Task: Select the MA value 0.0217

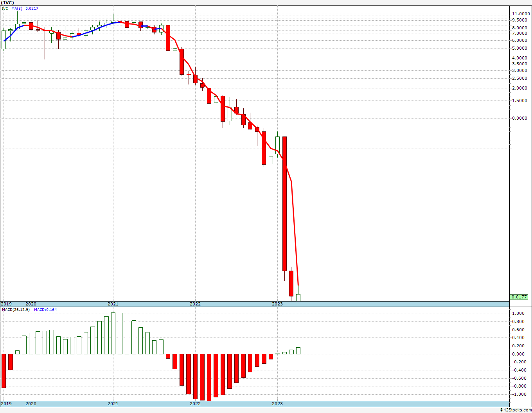Action: click(x=32, y=8)
